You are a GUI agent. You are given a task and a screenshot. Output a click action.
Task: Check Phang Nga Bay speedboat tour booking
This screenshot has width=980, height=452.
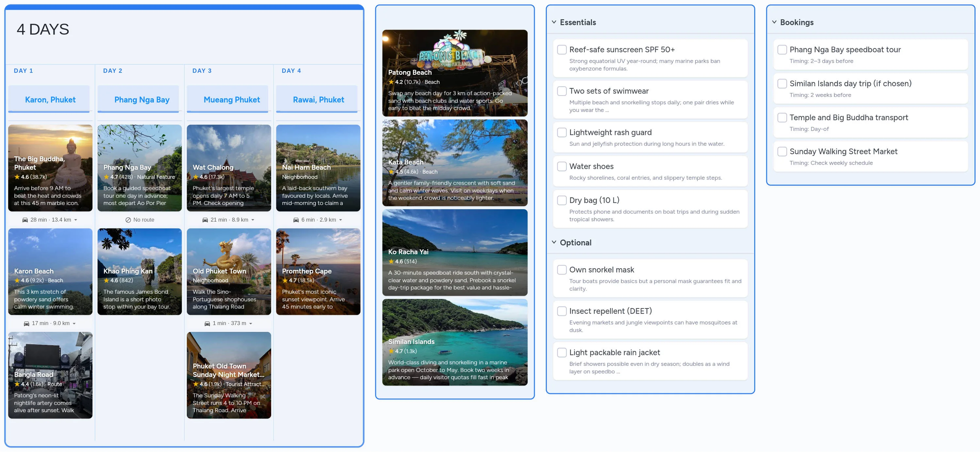[782, 50]
